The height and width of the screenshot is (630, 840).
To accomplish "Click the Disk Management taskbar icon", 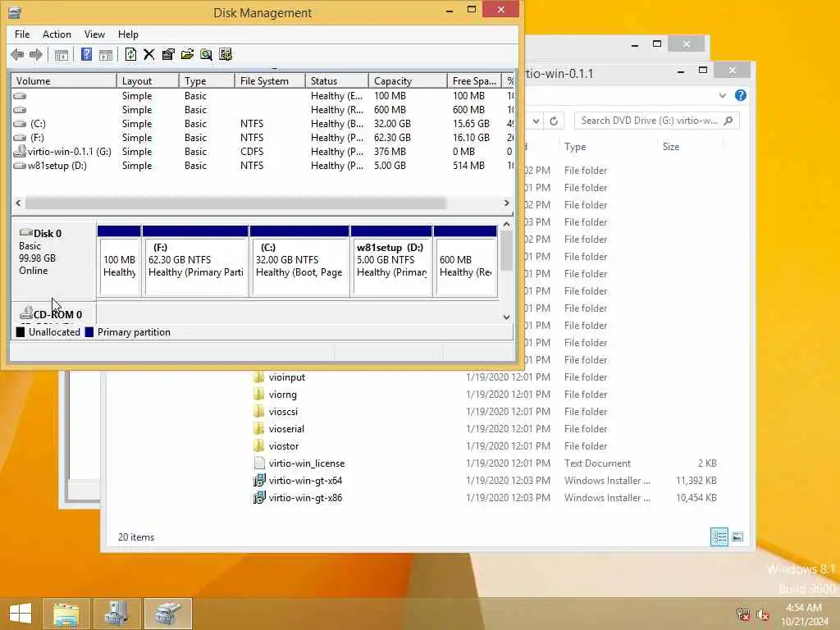I will click(168, 614).
